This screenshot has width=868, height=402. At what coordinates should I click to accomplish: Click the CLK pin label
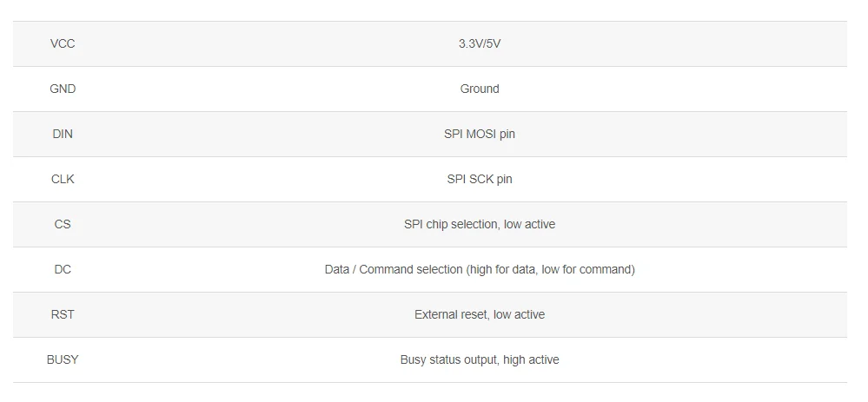point(63,179)
